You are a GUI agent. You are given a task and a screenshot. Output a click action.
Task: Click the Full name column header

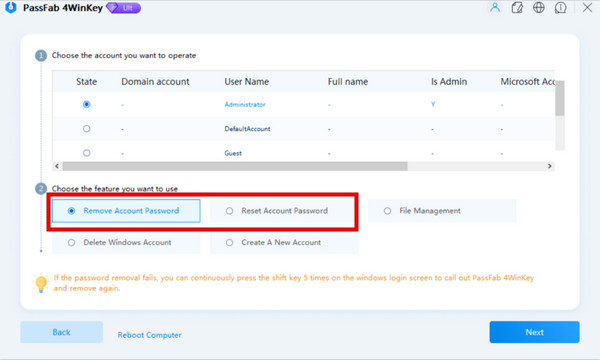[x=348, y=81]
